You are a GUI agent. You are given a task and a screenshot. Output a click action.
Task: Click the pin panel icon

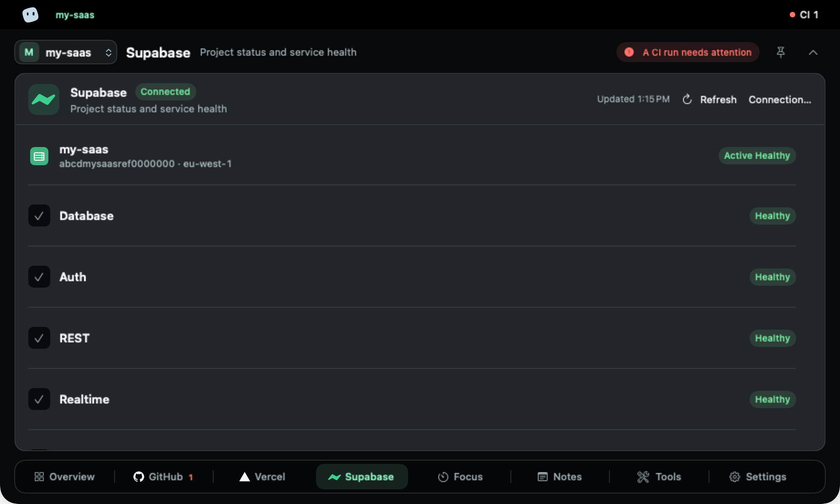point(781,52)
